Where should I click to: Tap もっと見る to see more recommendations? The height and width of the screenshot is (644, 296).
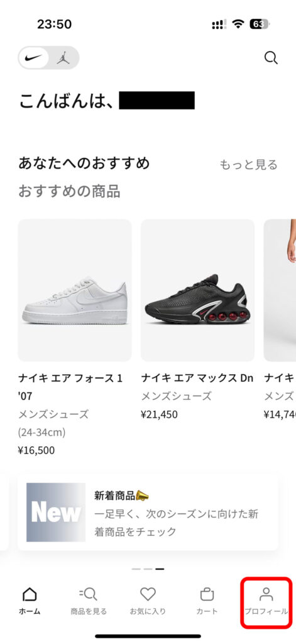click(248, 165)
